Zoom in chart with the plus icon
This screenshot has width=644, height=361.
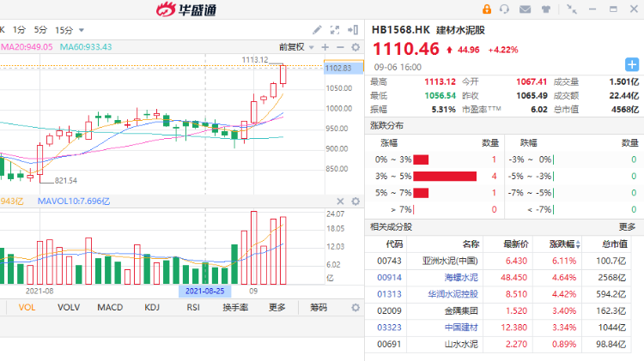326,47
